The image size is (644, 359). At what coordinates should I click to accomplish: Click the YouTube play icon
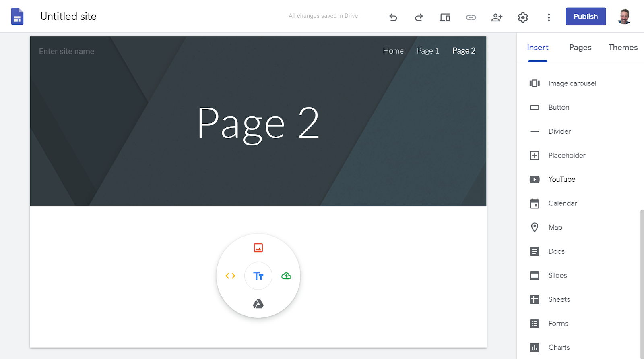tap(535, 179)
